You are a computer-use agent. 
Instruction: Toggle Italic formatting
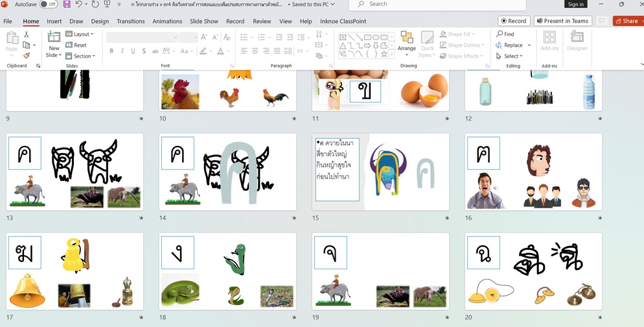point(122,51)
